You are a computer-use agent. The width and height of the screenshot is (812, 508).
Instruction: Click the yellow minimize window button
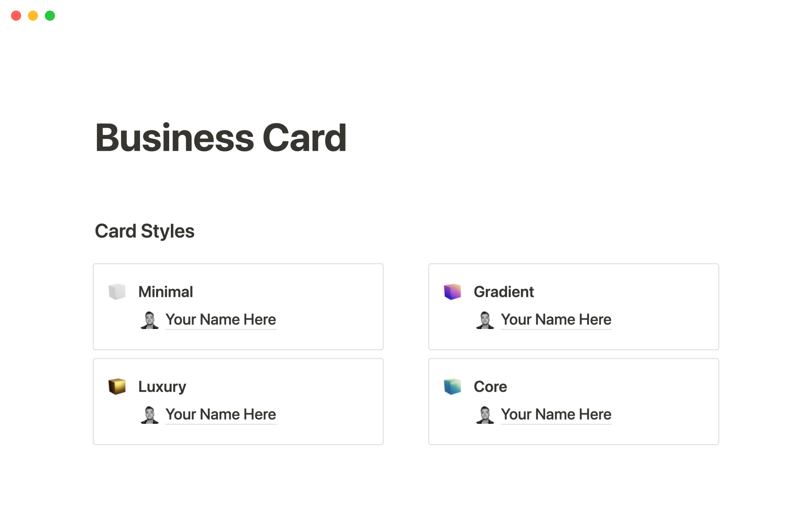click(33, 16)
